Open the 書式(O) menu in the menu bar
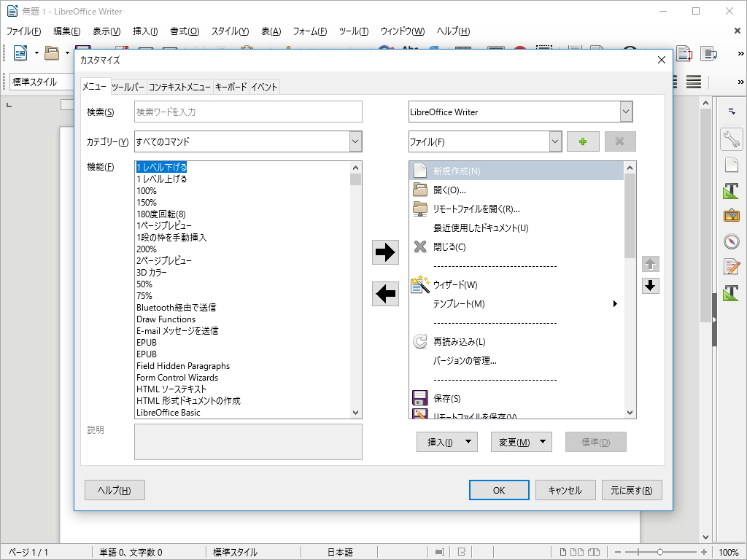747x560 pixels. [185, 31]
